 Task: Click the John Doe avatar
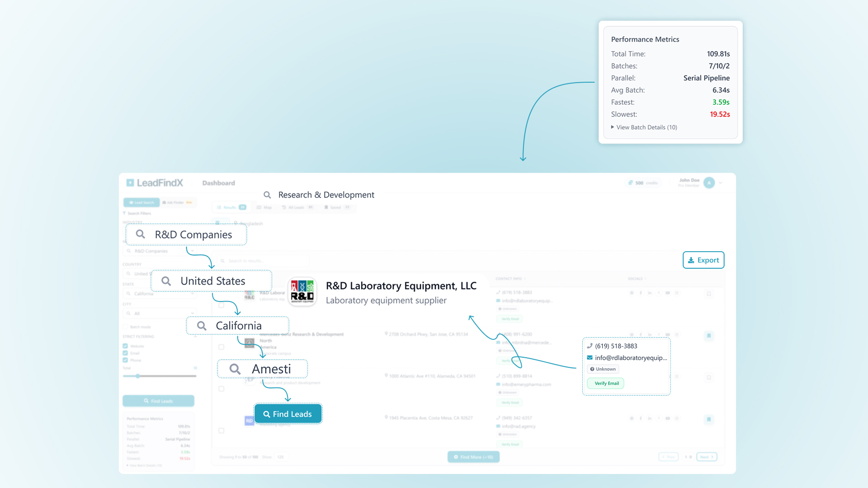pyautogui.click(x=709, y=183)
